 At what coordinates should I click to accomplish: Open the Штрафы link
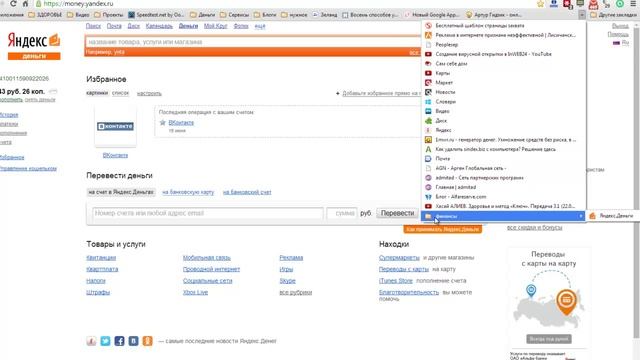point(98,292)
